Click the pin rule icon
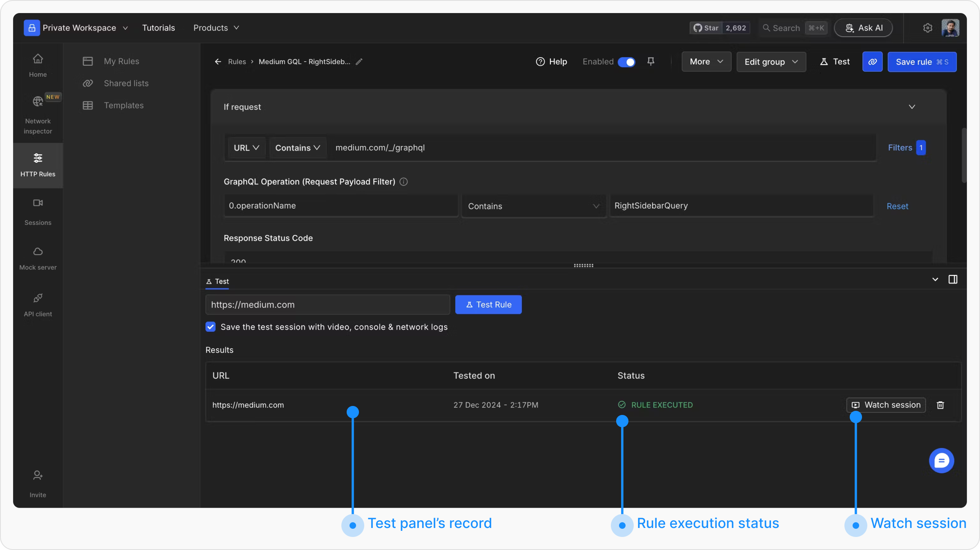The width and height of the screenshot is (980, 550). click(651, 62)
